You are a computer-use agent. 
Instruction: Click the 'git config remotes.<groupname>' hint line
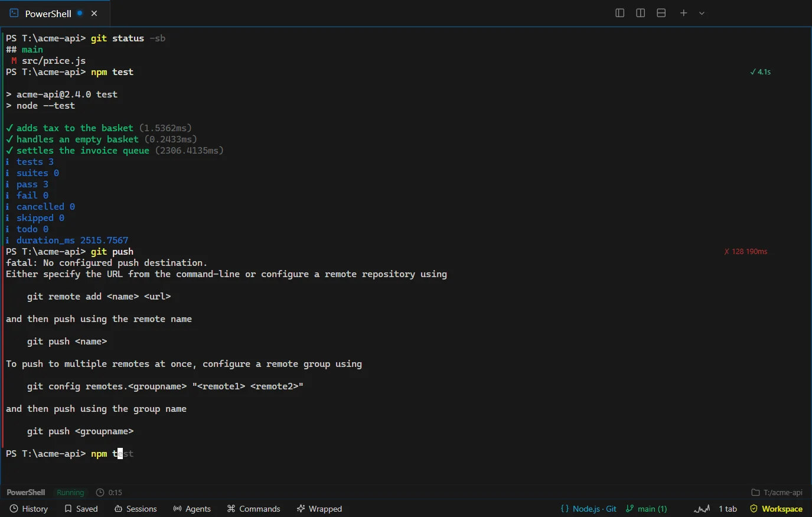pos(165,386)
